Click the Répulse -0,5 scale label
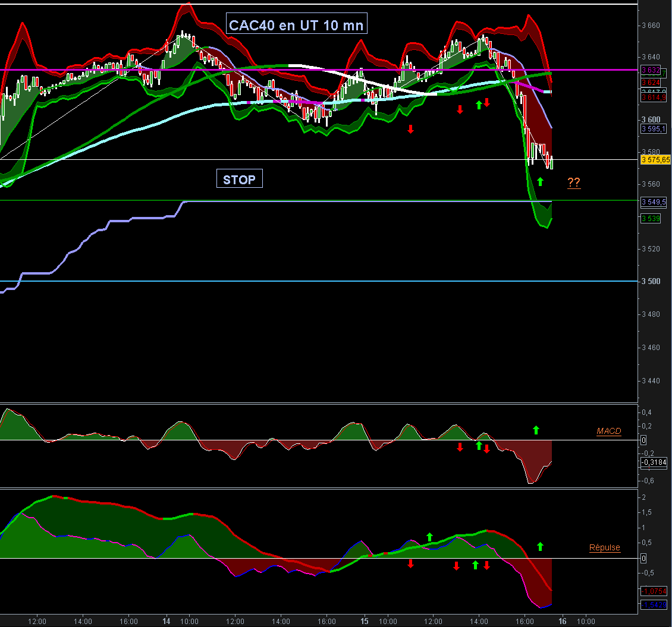The height and width of the screenshot is (627, 672). click(x=648, y=573)
